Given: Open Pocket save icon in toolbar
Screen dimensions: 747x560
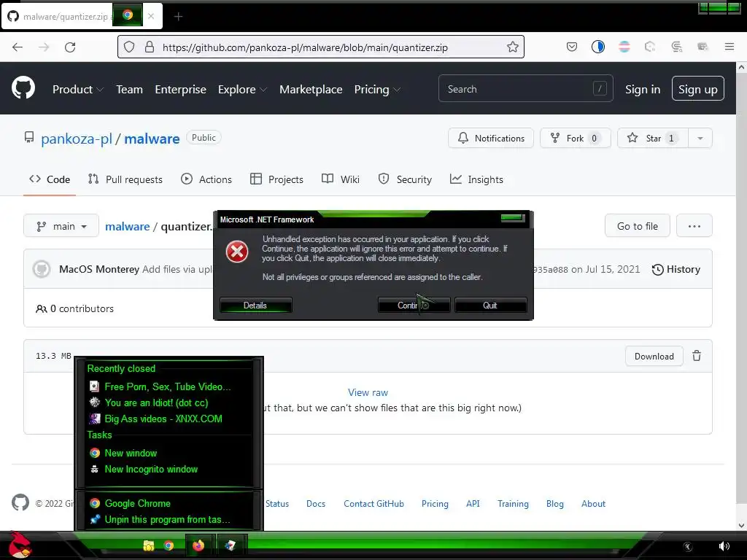Looking at the screenshot, I should tap(572, 47).
